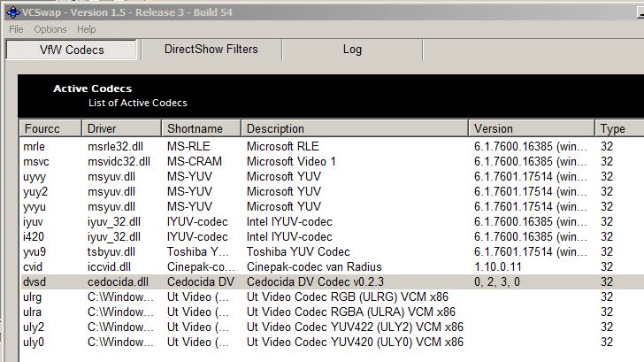Click Ut Video Codec YUV422 (ULY2) description
The image size is (644, 362).
(x=355, y=327)
